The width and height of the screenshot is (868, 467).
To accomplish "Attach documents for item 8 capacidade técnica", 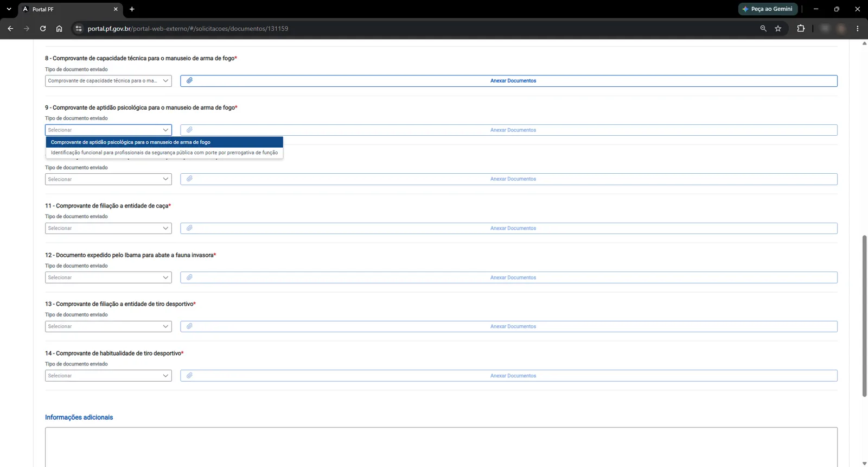I will pos(509,81).
